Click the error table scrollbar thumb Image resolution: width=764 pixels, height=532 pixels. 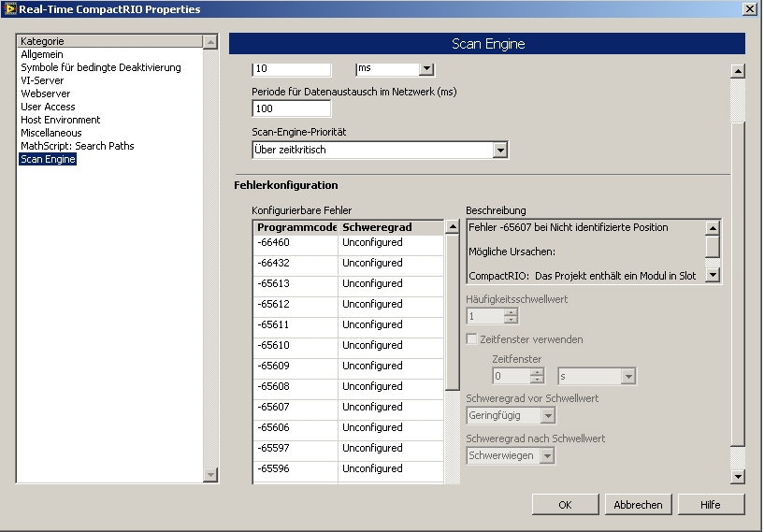[453, 312]
